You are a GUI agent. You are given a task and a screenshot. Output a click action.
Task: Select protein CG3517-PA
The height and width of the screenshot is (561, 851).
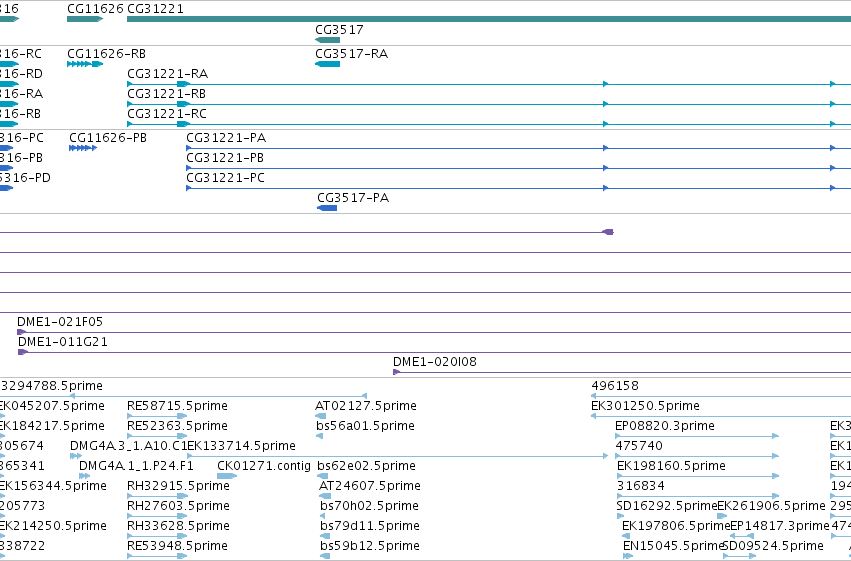tap(353, 198)
